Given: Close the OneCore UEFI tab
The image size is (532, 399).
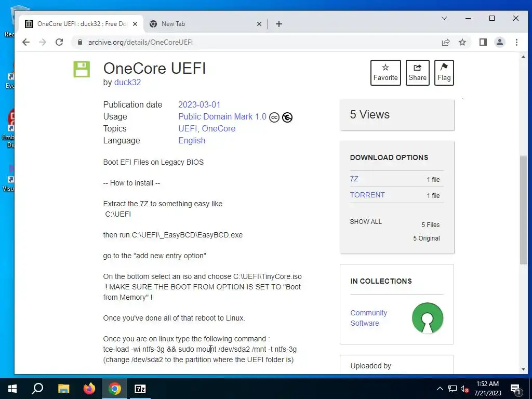Looking at the screenshot, I should pyautogui.click(x=135, y=24).
